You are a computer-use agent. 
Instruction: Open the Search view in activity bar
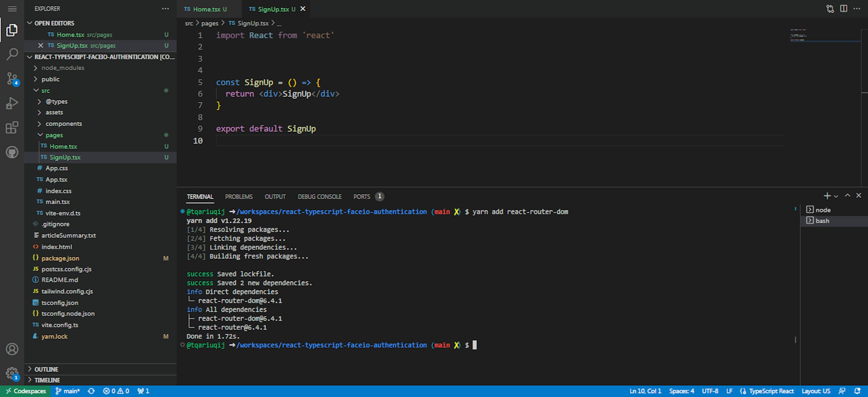pos(12,54)
